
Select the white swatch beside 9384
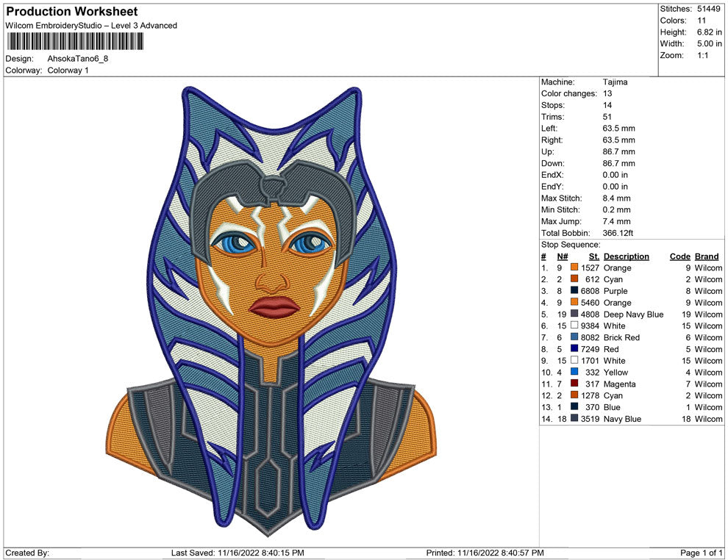click(574, 326)
